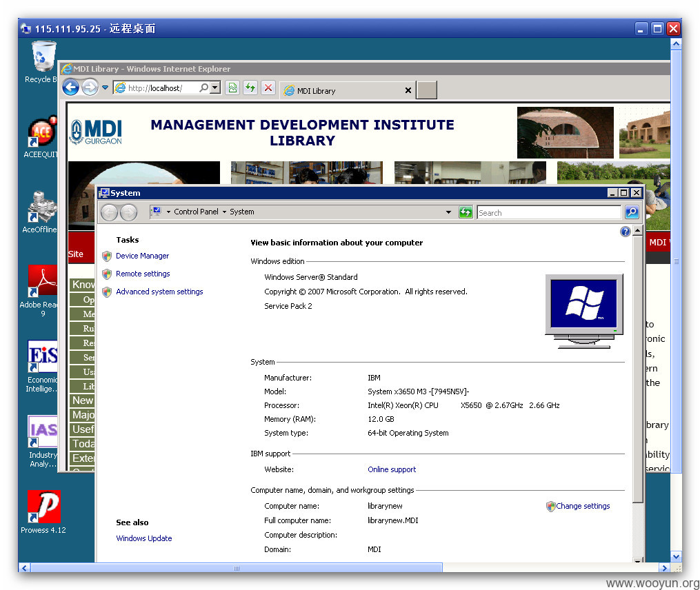
Task: Maximize the System window
Action: [624, 193]
